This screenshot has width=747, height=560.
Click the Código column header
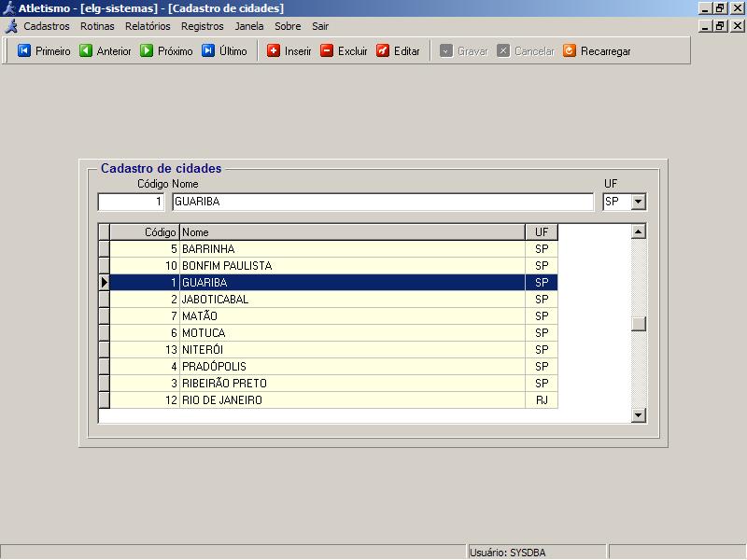(145, 231)
